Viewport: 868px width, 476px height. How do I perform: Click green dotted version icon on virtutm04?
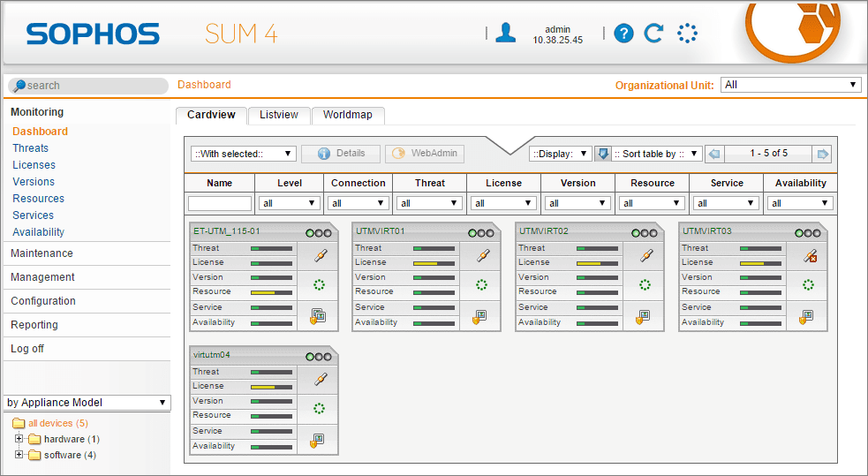tap(319, 409)
